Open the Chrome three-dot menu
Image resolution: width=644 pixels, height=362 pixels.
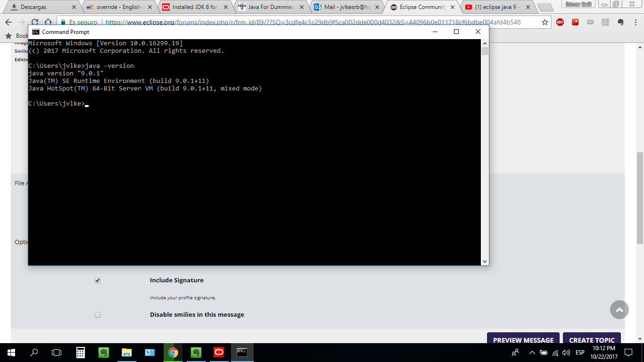coord(636,22)
